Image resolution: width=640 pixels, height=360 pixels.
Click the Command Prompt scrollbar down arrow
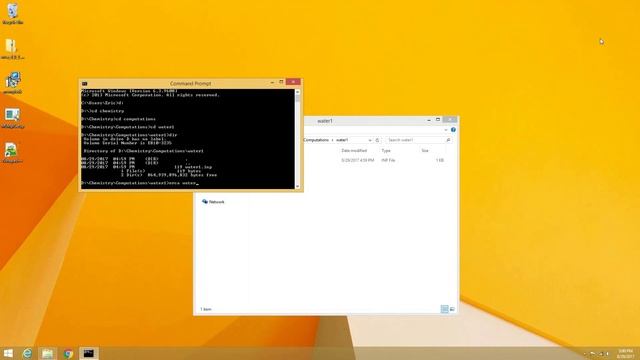pos(298,186)
